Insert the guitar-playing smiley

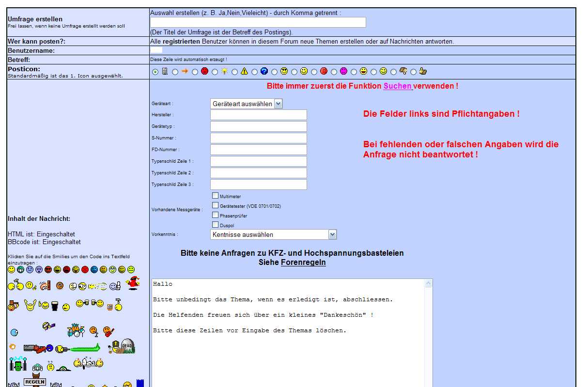pos(108,331)
